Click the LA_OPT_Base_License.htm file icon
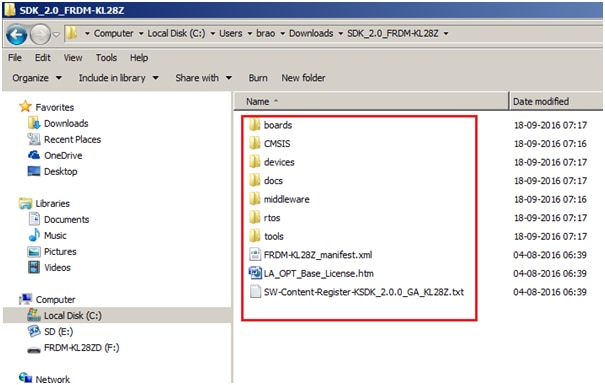The width and height of the screenshot is (605, 385). click(255, 273)
